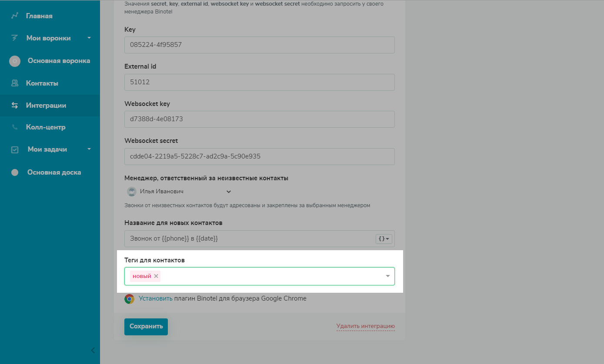This screenshot has height=364, width=604.
Task: Click the Google Chrome logo icon
Action: tap(130, 299)
